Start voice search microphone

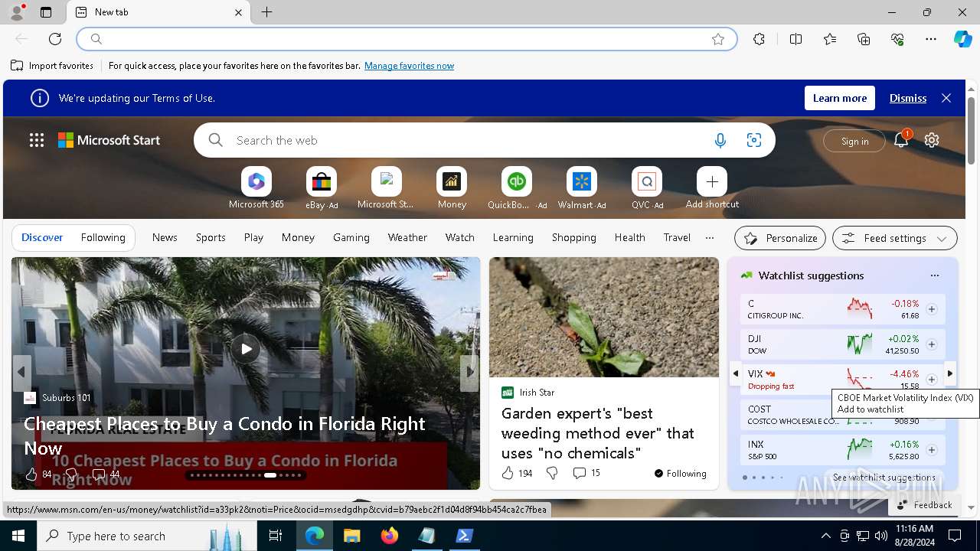pos(720,140)
